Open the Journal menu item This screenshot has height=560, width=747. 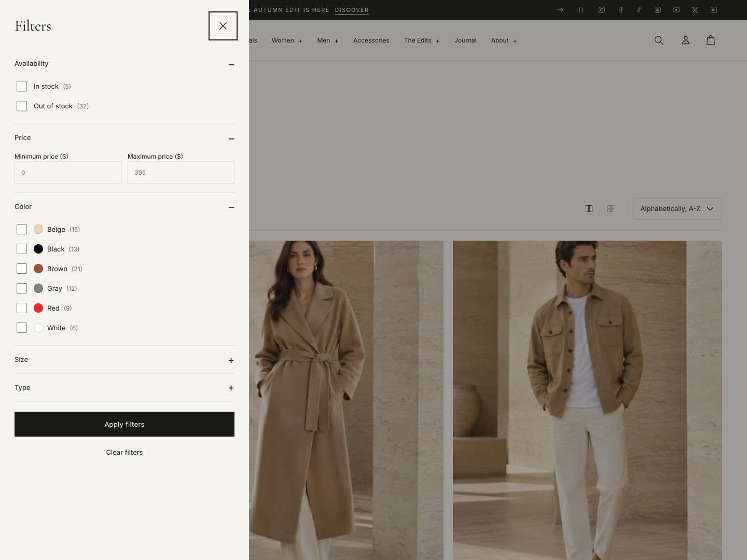tap(465, 40)
